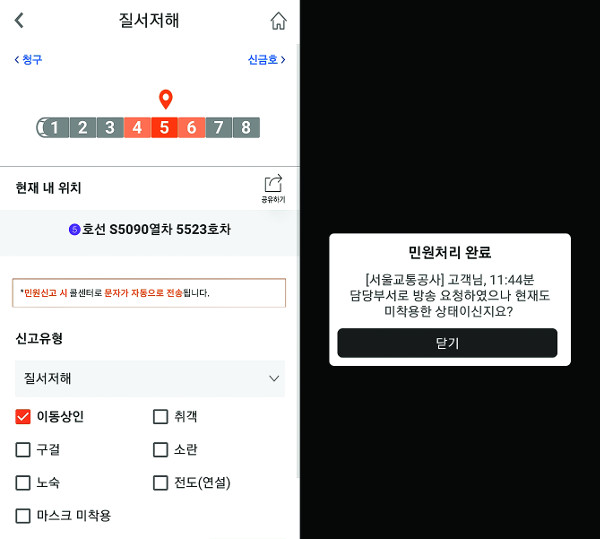The height and width of the screenshot is (539, 600).
Task: Go to previous station 청구
Action: tap(28, 59)
